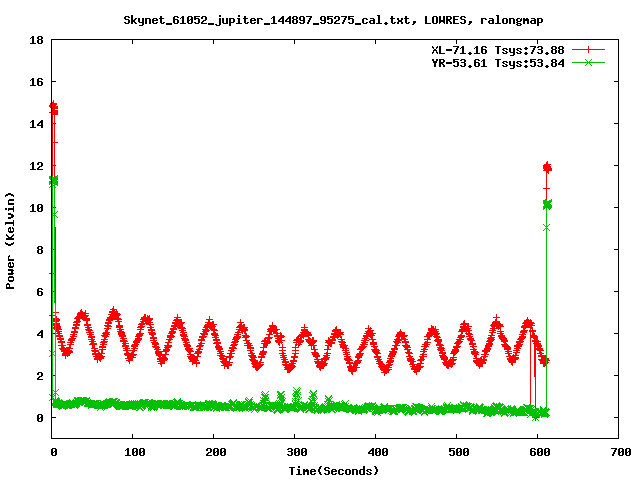Click the 10 tick label on y-axis
Screen dimensions: 640x480
[35, 208]
